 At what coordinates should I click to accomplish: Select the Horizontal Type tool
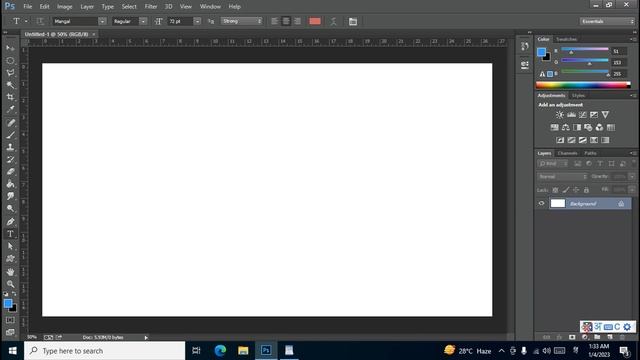(10, 234)
